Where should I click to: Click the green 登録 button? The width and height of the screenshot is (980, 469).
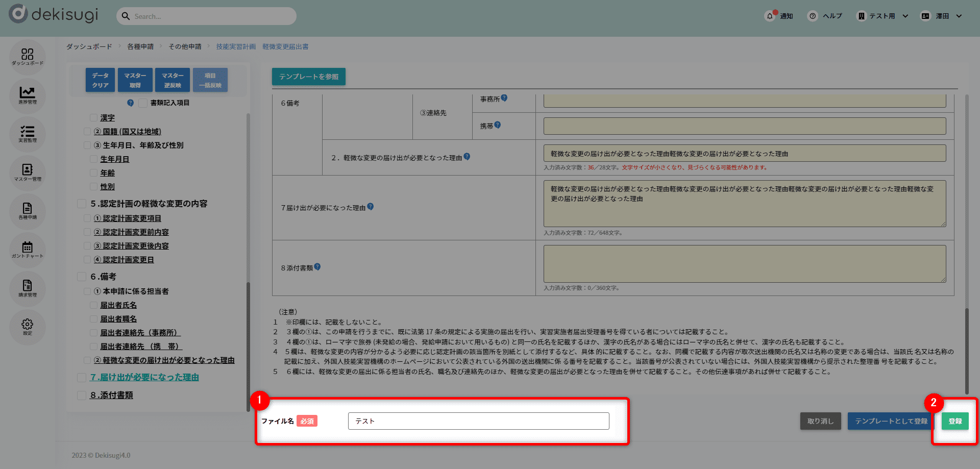[955, 421]
